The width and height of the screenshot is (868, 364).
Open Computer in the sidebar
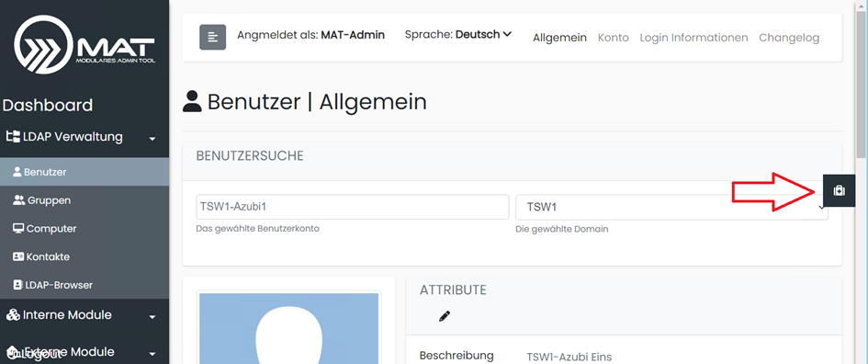85,228
